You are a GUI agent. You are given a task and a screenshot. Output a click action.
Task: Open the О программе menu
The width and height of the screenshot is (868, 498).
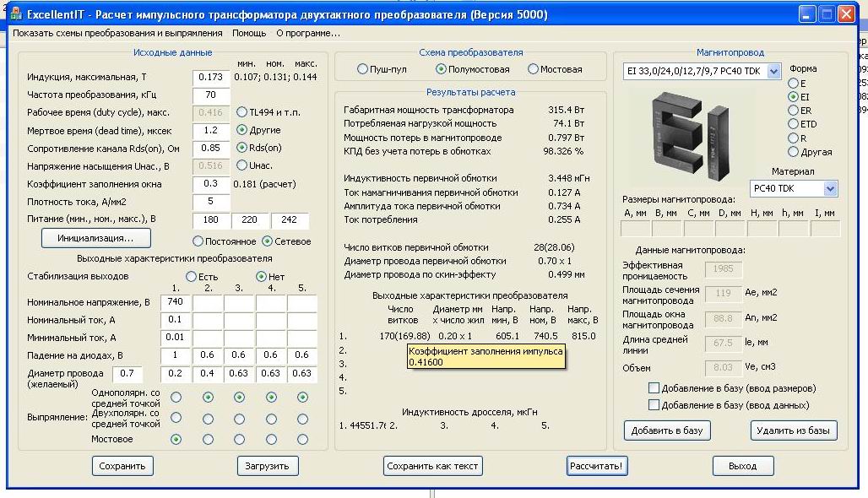coord(308,33)
